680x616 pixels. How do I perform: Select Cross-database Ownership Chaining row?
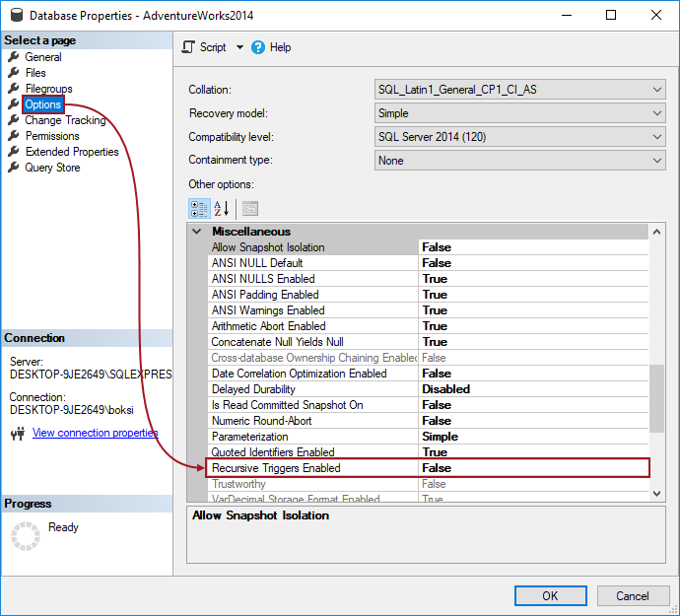428,358
